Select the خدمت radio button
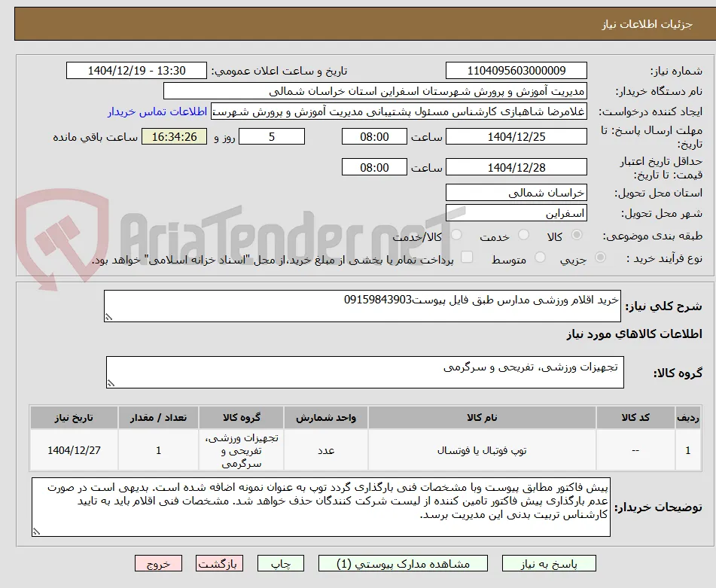The width and height of the screenshot is (716, 588). tap(523, 235)
